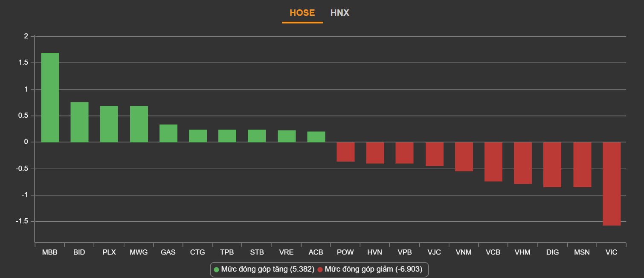This screenshot has width=644, height=278.
Task: Select the BID bar in chart
Action: point(79,122)
